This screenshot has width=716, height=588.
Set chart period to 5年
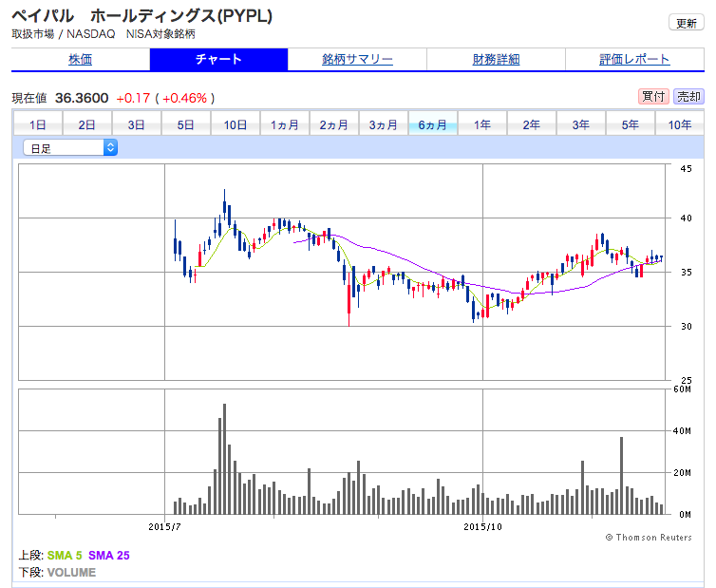[x=631, y=124]
